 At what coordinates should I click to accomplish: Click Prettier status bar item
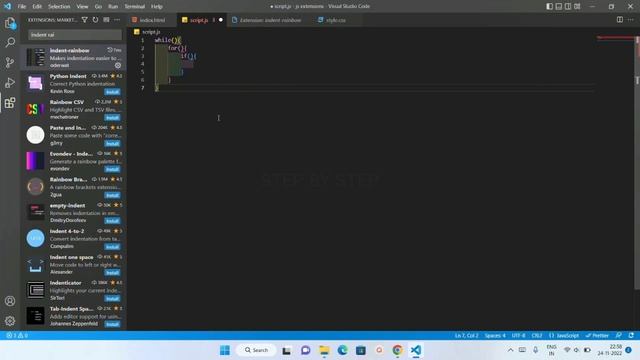(x=597, y=336)
